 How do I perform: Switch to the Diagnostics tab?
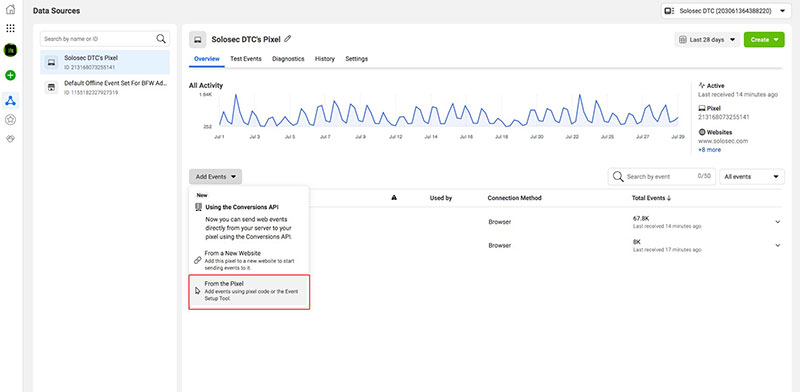click(x=288, y=59)
